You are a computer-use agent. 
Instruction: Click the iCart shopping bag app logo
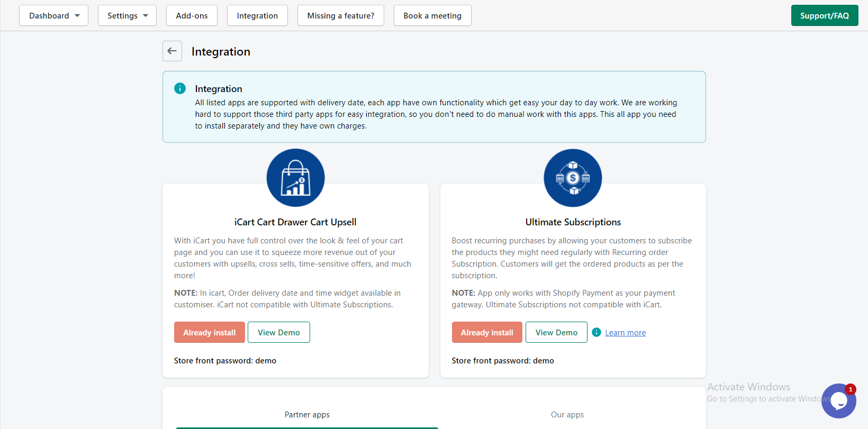[x=295, y=178]
